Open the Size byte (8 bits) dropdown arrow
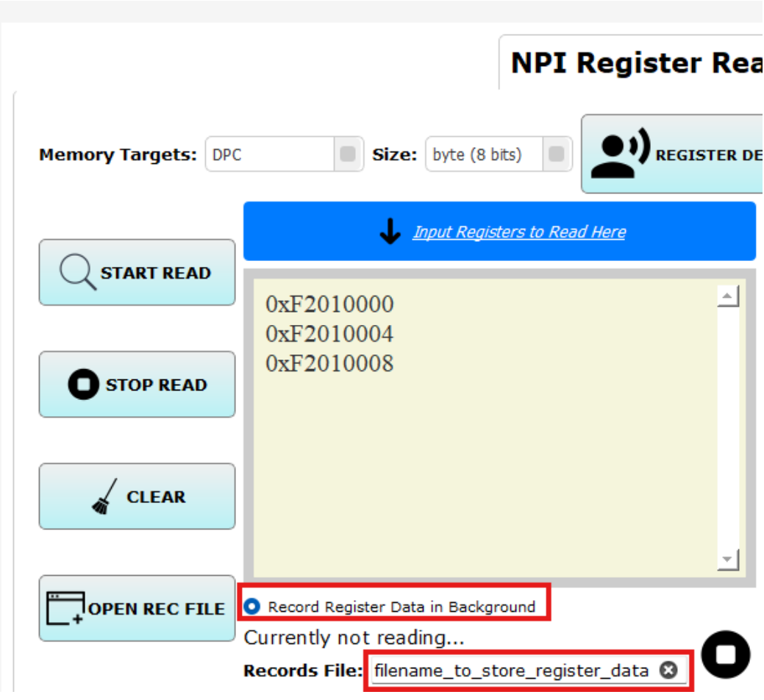 [x=557, y=154]
